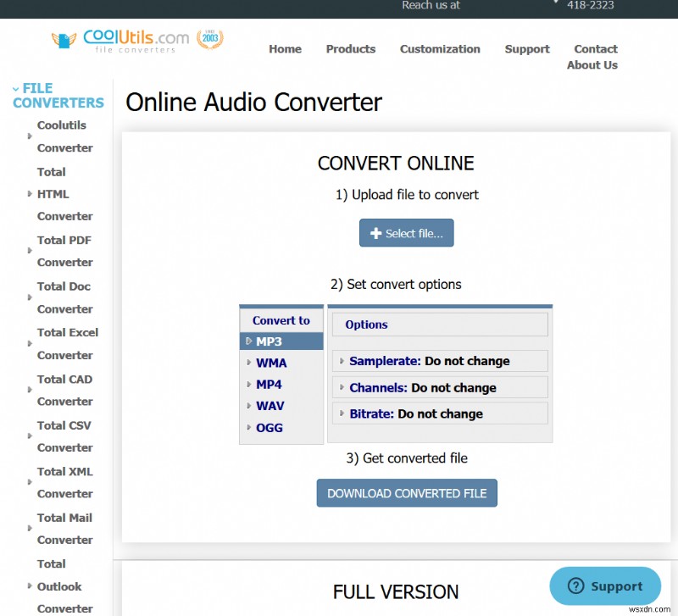Open Total Outlook Converter sidebar link

[x=65, y=586]
